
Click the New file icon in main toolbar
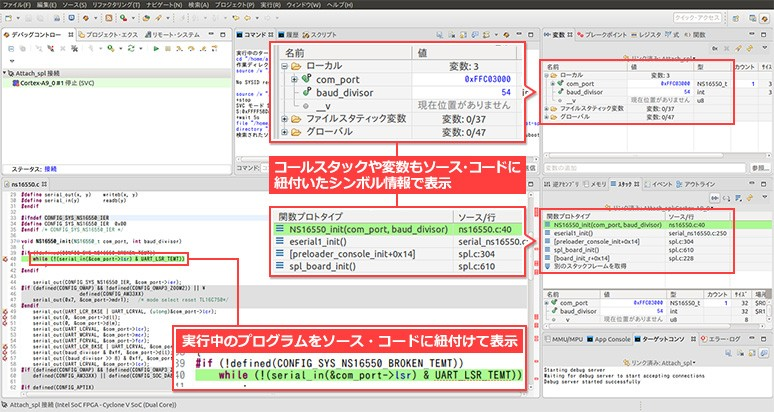tap(9, 17)
